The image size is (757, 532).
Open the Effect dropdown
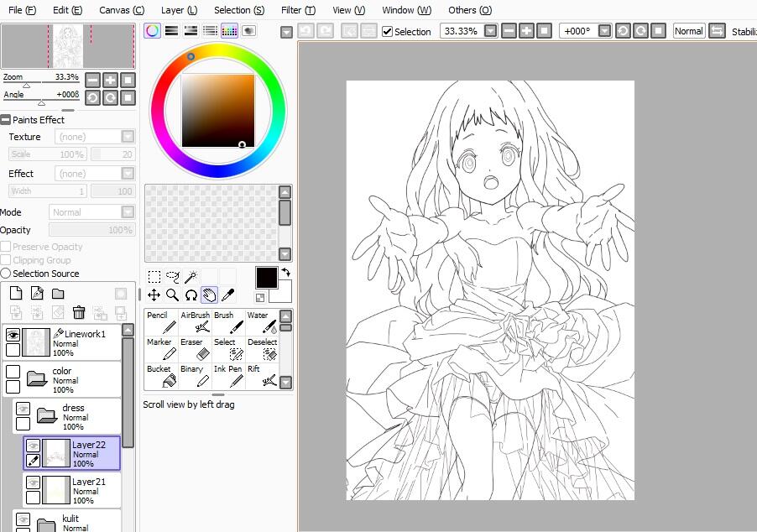tap(128, 174)
